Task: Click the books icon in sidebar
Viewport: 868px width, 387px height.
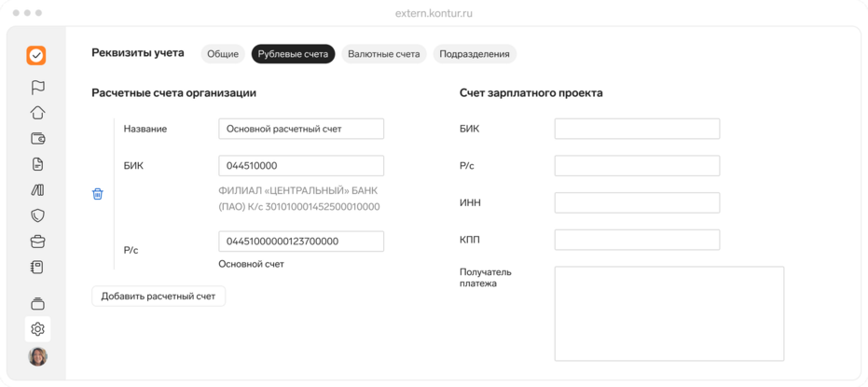Action: [37, 190]
